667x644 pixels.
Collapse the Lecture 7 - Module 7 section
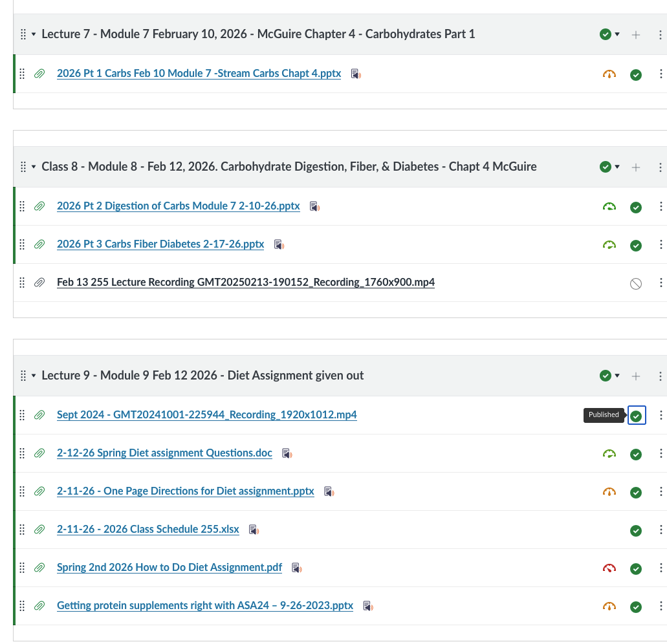(x=34, y=34)
